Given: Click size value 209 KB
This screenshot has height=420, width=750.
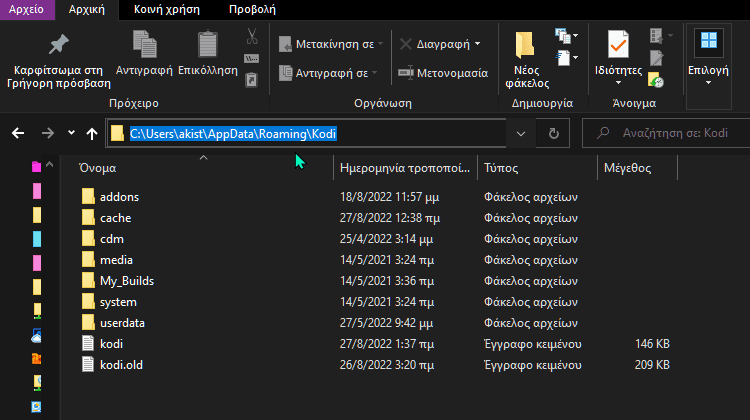Looking at the screenshot, I should tap(652, 365).
